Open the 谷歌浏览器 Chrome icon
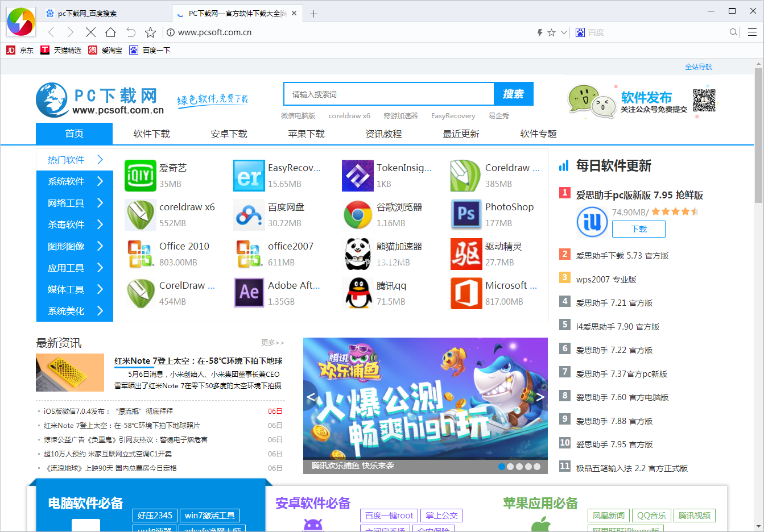Screen dimensions: 764x532 point(357,215)
